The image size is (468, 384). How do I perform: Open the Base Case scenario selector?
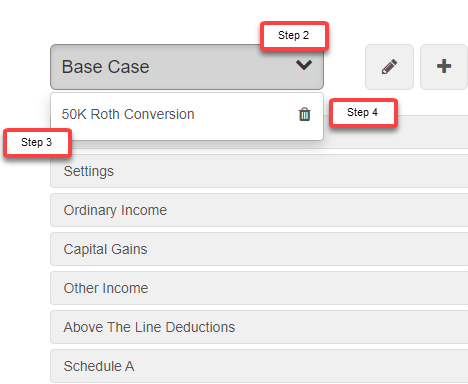pyautogui.click(x=187, y=67)
